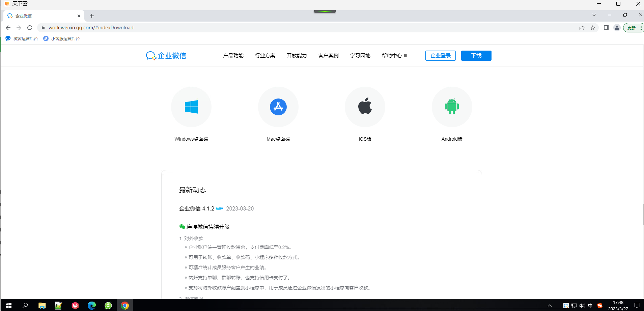
Task: Click the Sogou input method tray icon
Action: point(600,306)
